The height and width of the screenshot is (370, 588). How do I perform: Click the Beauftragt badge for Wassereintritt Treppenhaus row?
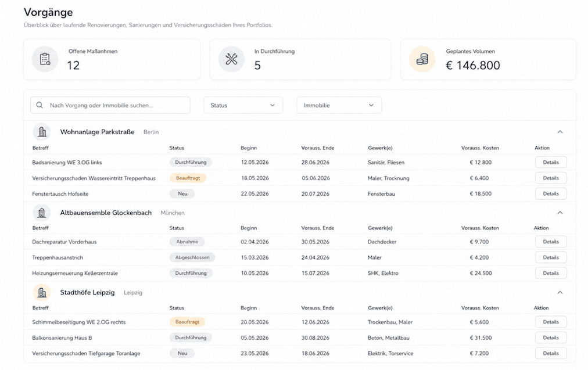[188, 178]
